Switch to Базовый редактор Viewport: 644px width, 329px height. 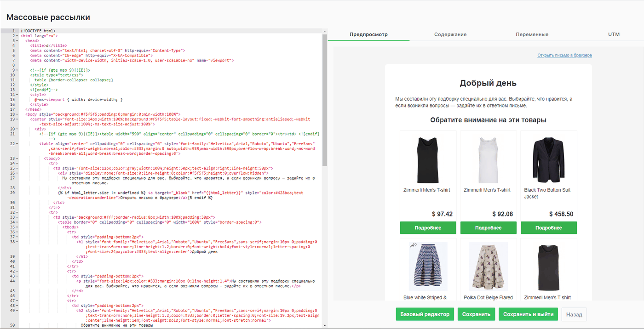pos(425,314)
